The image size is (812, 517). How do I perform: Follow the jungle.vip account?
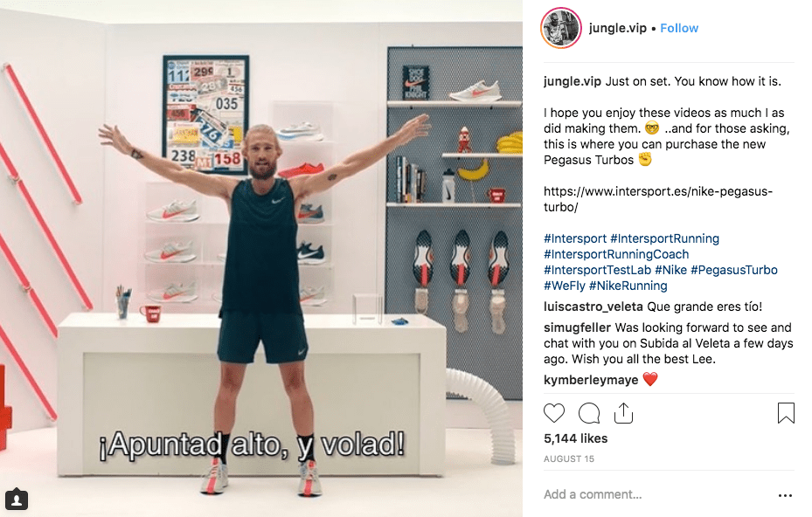(679, 28)
